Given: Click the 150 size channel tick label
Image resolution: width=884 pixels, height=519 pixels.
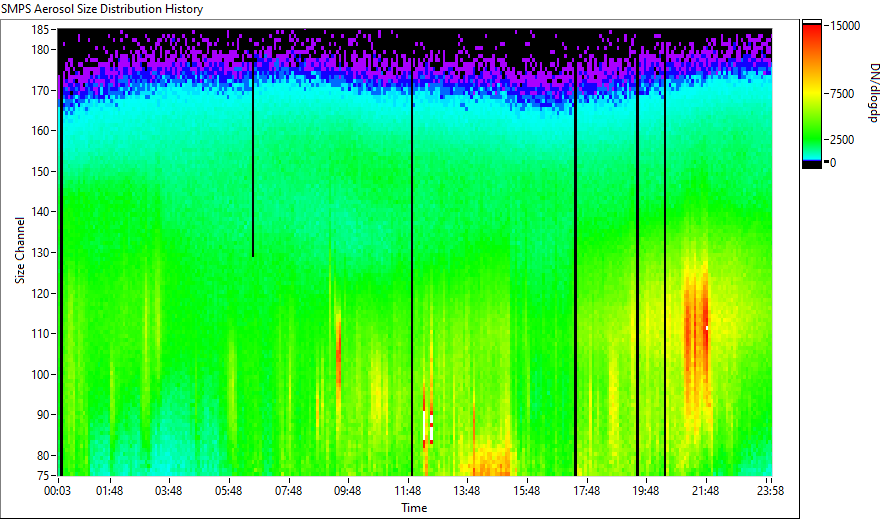Looking at the screenshot, I should pos(41,171).
